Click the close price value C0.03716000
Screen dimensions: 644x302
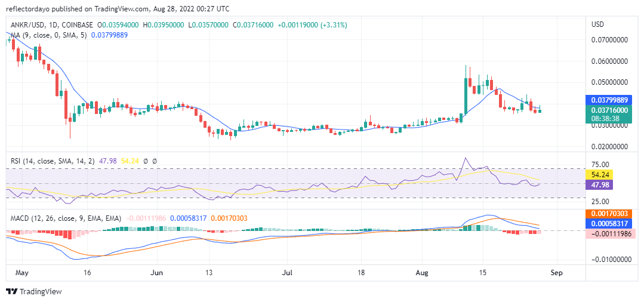click(253, 25)
